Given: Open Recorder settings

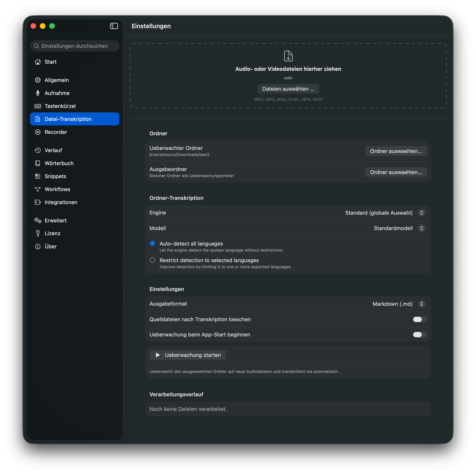Looking at the screenshot, I should click(75, 132).
